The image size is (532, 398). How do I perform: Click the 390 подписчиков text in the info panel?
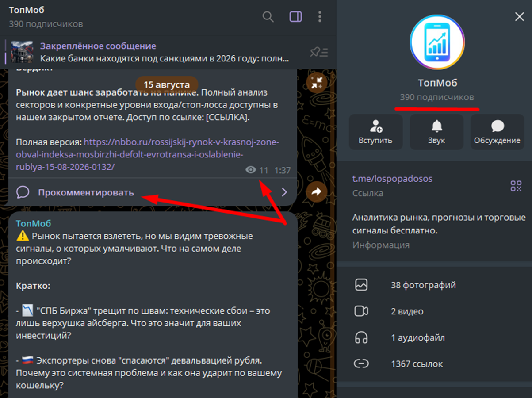point(437,97)
